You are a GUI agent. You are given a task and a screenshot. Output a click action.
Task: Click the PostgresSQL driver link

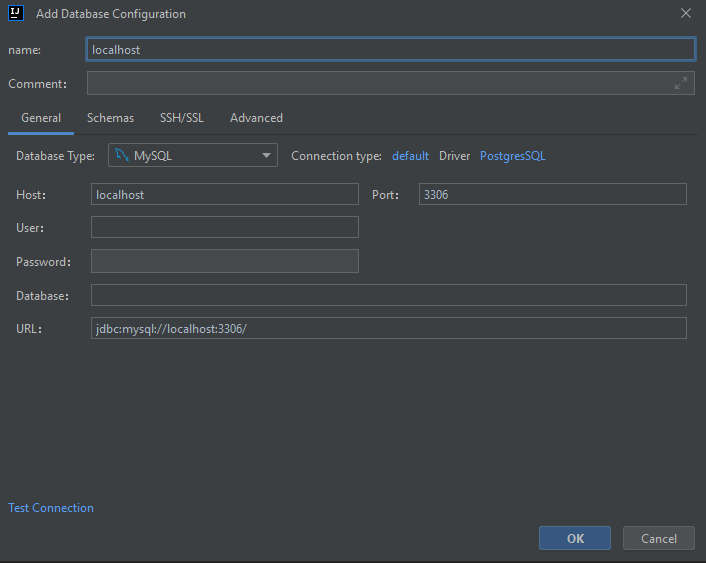[513, 156]
